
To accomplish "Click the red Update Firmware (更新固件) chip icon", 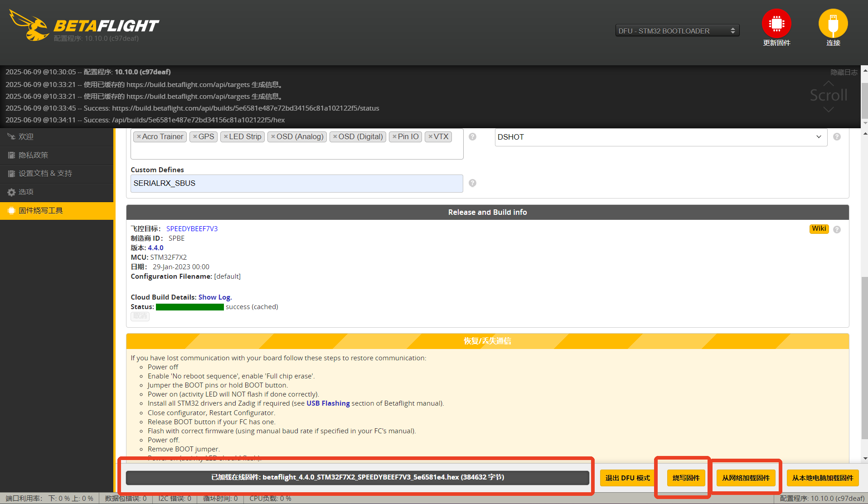I will point(776,24).
